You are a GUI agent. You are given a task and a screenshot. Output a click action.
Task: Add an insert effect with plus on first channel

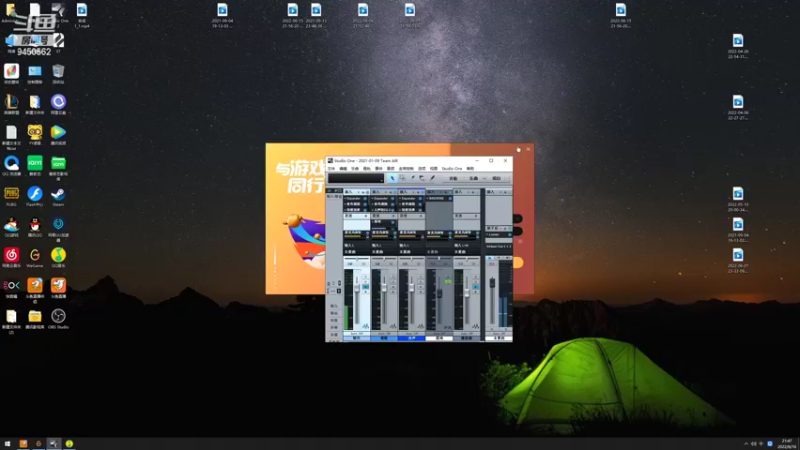(363, 192)
